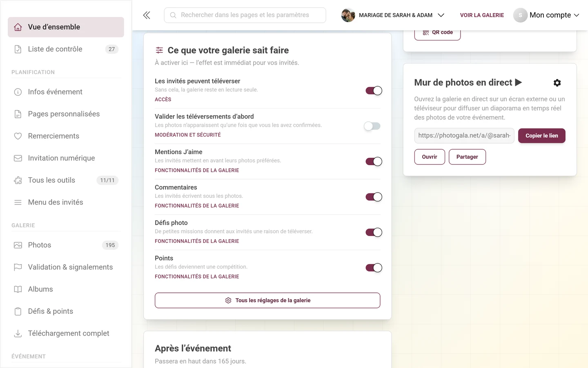The width and height of the screenshot is (588, 368).
Task: Click the flag icon for Validation & signalements
Action: [18, 267]
